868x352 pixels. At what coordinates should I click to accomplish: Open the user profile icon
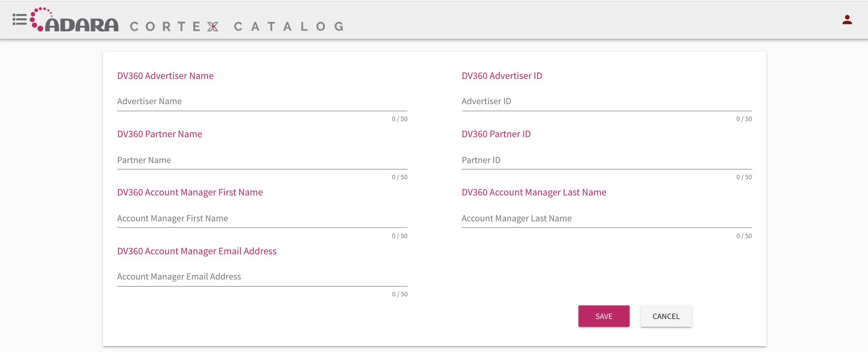pyautogui.click(x=847, y=19)
